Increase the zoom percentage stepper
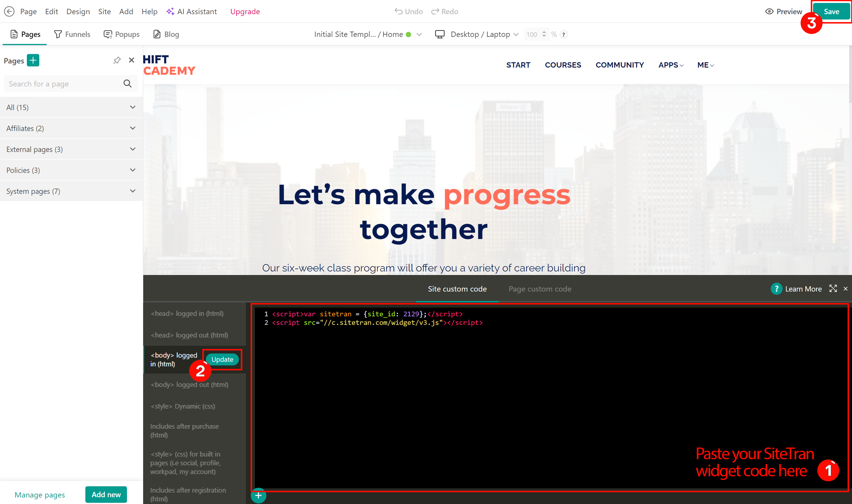Viewport: 852px width, 504px height. click(x=544, y=32)
